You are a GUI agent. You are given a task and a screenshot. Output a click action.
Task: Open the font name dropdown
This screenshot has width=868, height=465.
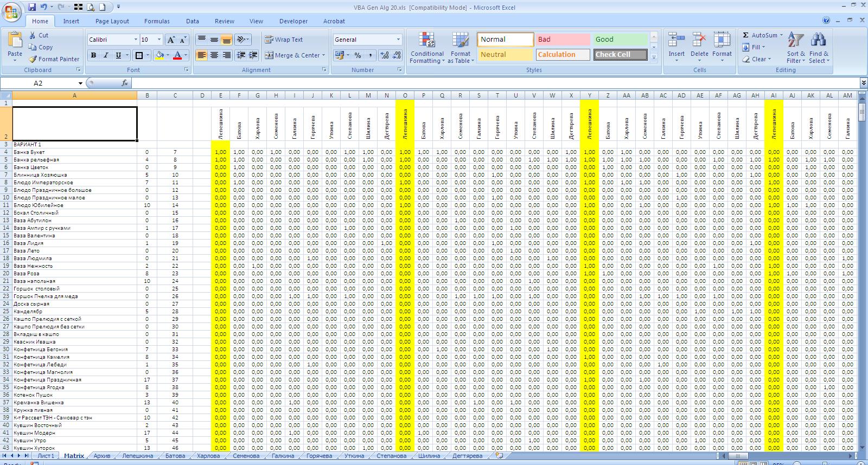[136, 40]
